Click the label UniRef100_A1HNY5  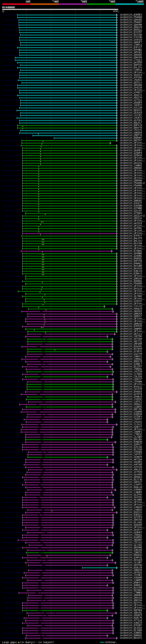coord(131,457)
